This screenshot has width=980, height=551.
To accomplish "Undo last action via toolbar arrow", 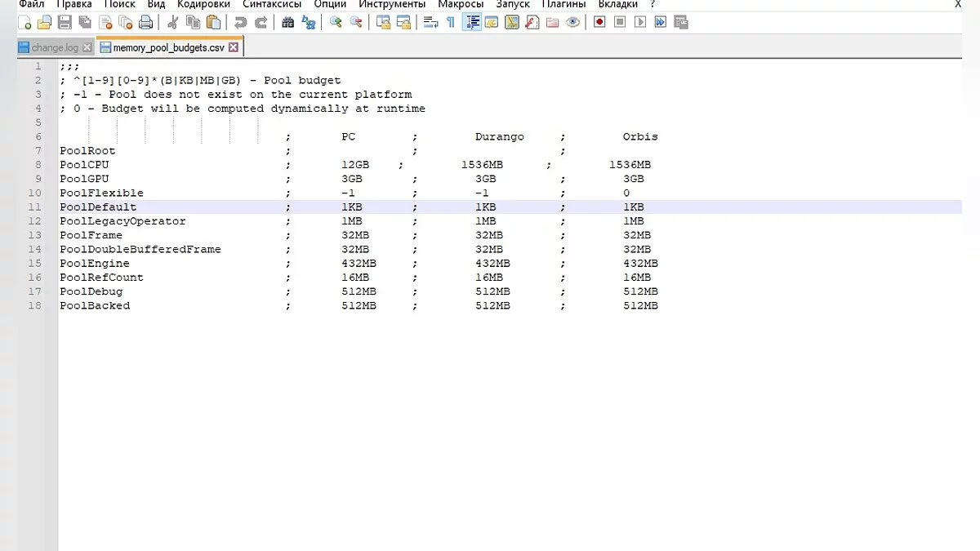I will [240, 23].
